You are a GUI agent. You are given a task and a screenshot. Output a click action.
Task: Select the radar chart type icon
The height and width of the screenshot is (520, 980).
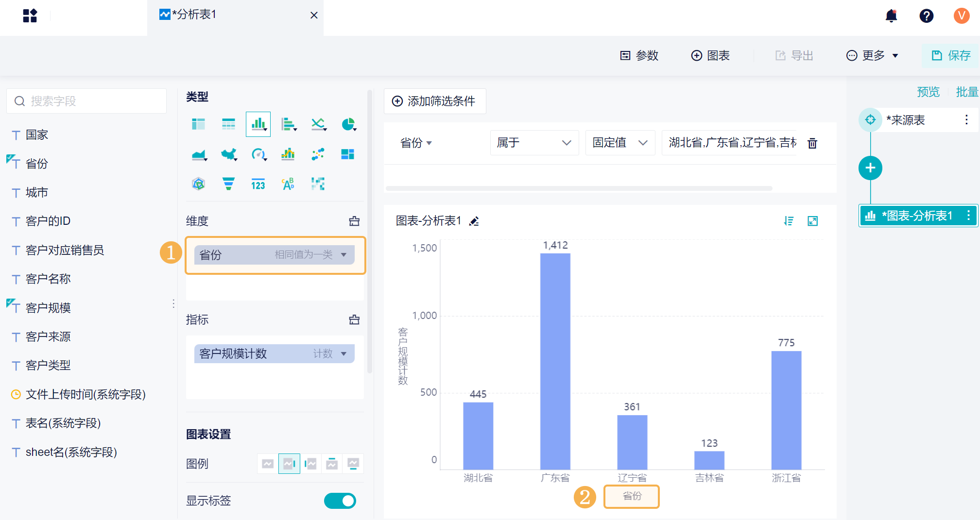[x=198, y=184]
